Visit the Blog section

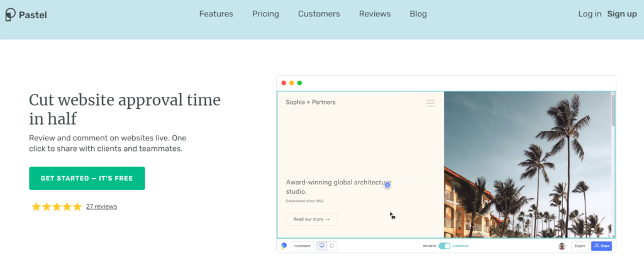tap(418, 14)
